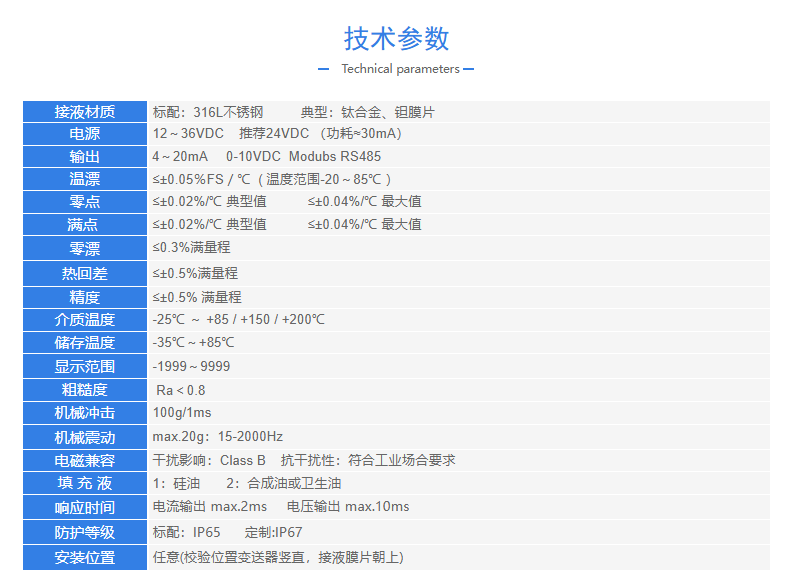Image resolution: width=792 pixels, height=584 pixels.
Task: Click the 防护等级 label cell
Action: [x=85, y=533]
